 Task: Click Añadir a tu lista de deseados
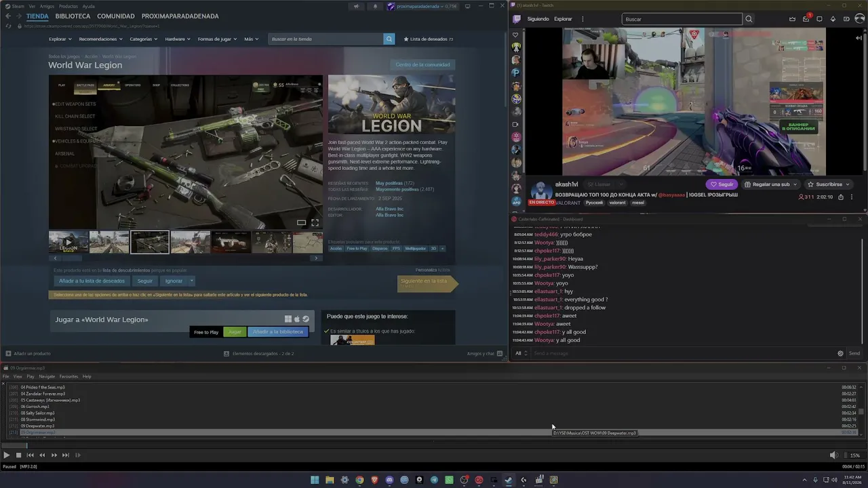tap(92, 281)
